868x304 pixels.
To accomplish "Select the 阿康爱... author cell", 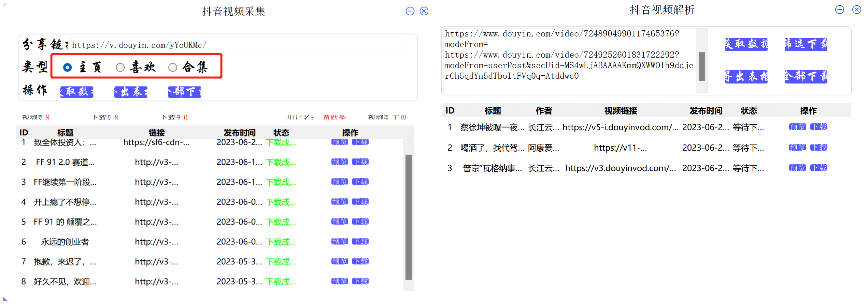I will (x=544, y=148).
